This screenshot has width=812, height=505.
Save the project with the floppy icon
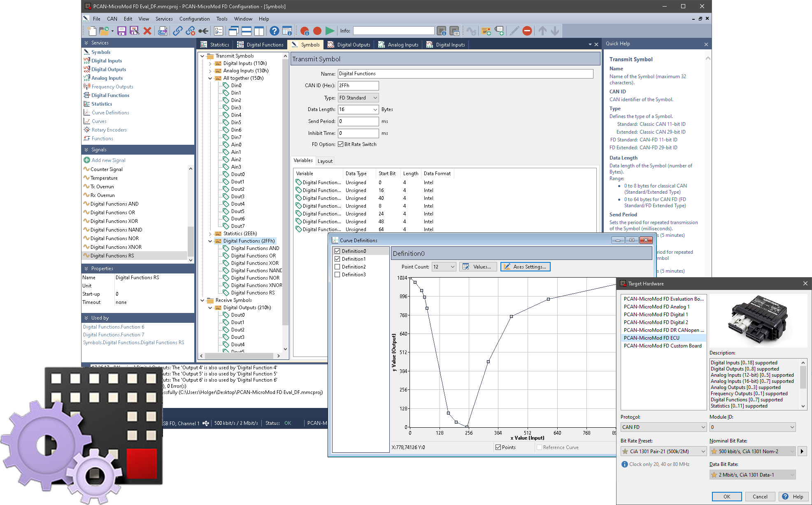point(121,31)
